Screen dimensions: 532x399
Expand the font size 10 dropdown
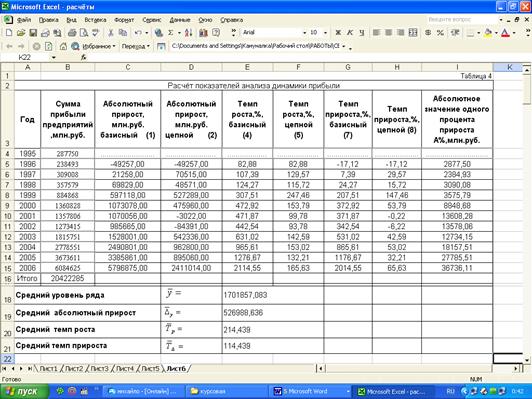pos(325,33)
